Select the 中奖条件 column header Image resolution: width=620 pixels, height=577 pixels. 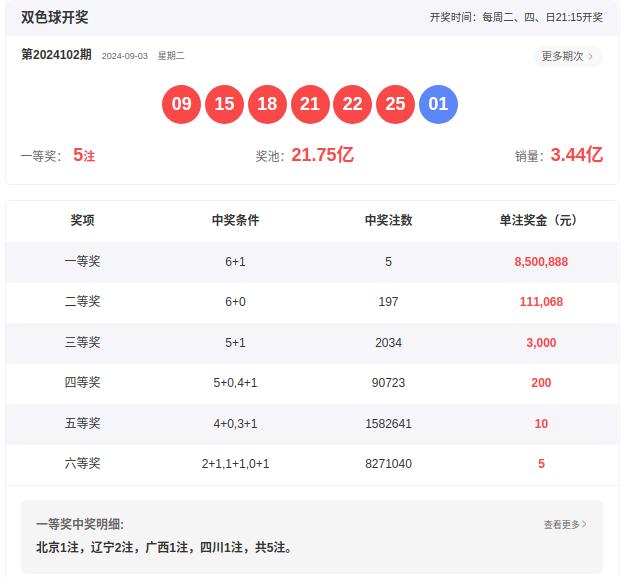pos(235,220)
